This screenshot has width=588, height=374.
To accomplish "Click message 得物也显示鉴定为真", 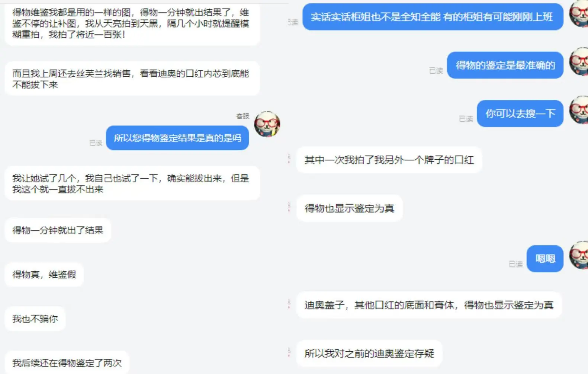I will [349, 208].
